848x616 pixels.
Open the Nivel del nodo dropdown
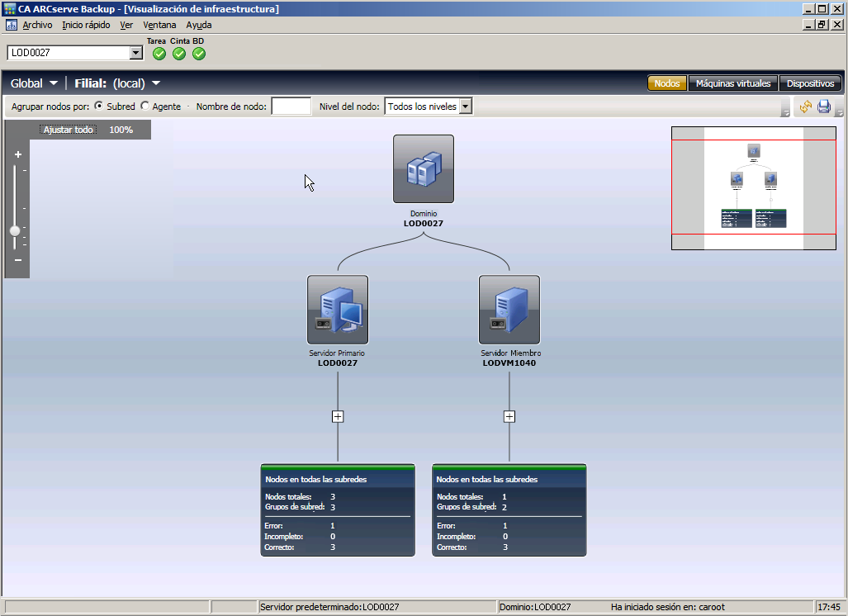[x=466, y=107]
